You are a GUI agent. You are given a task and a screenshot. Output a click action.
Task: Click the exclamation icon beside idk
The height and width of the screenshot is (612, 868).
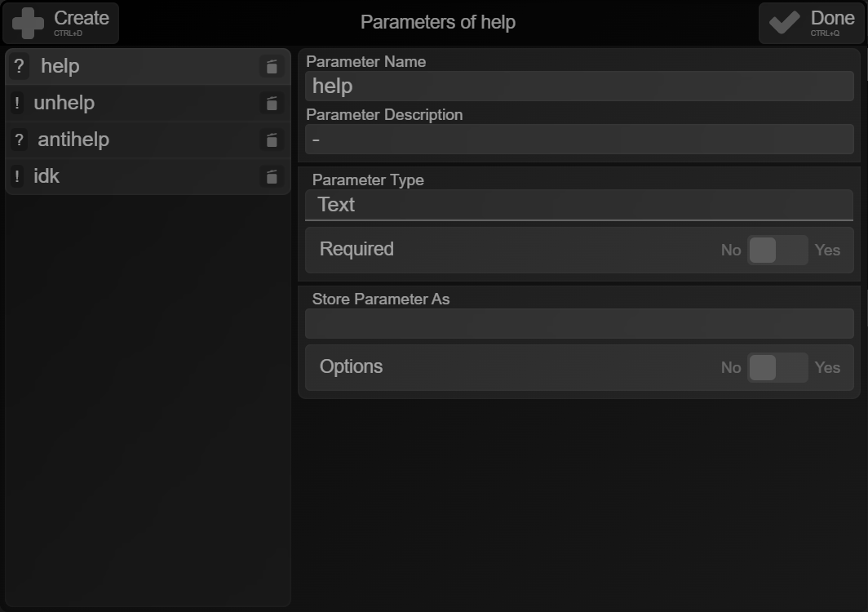[x=17, y=176]
